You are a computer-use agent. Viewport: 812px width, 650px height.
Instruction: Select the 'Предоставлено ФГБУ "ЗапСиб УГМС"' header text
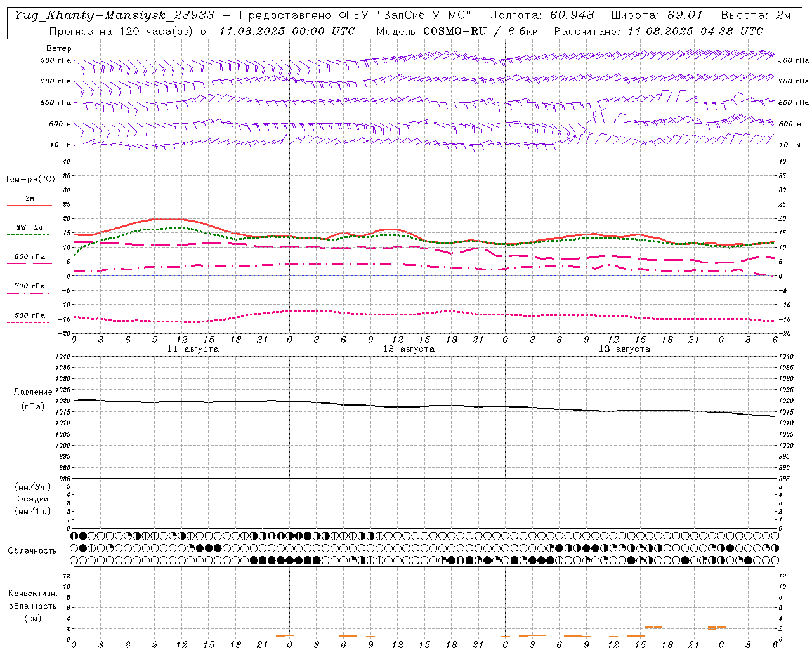355,15
